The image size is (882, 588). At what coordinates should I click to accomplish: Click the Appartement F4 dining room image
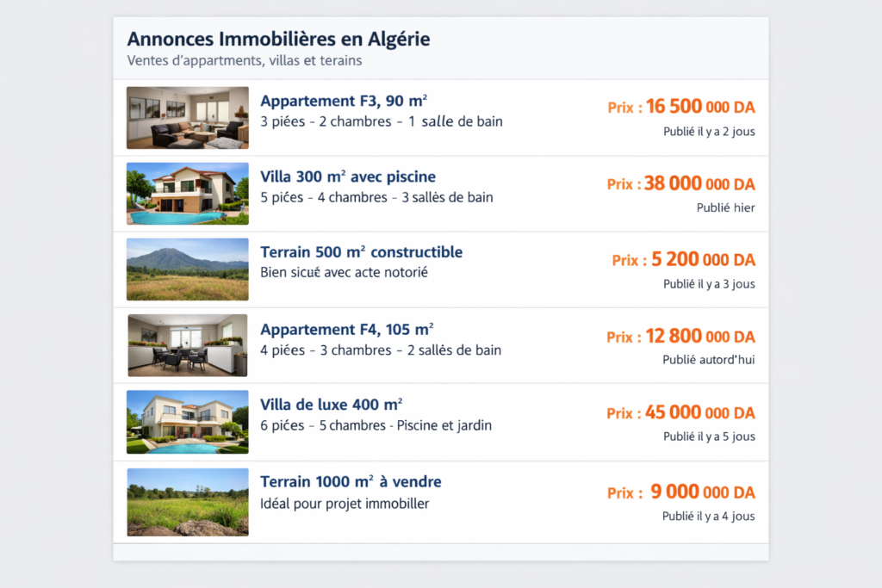click(187, 345)
